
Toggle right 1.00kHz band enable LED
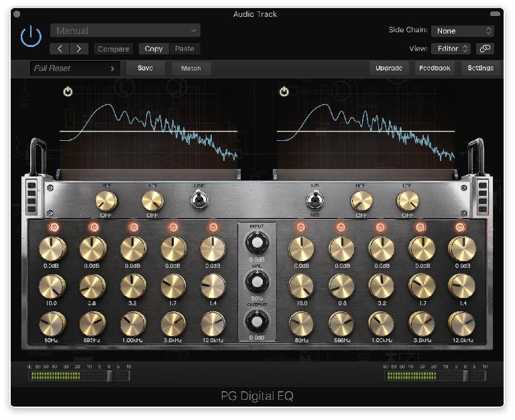coord(380,227)
